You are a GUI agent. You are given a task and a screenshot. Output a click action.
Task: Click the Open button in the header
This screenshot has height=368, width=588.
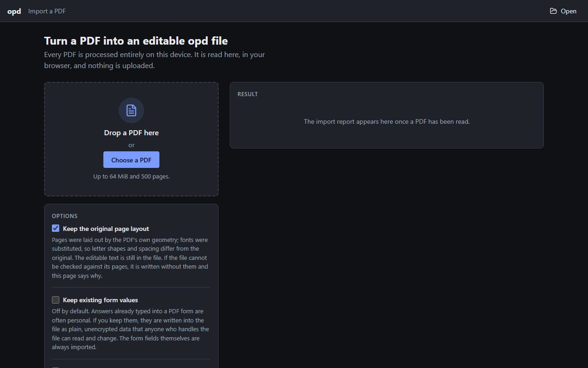pyautogui.click(x=563, y=11)
